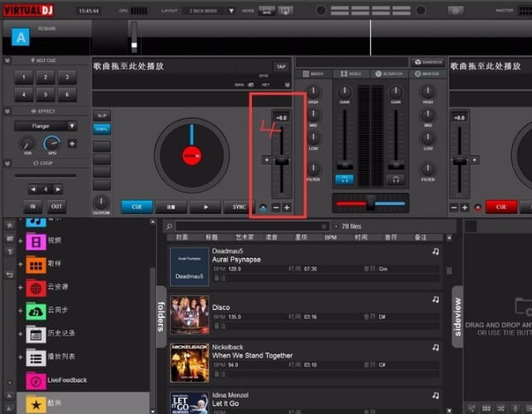The width and height of the screenshot is (532, 414).
Task: Select the Let It Go track
Action: (x=306, y=402)
